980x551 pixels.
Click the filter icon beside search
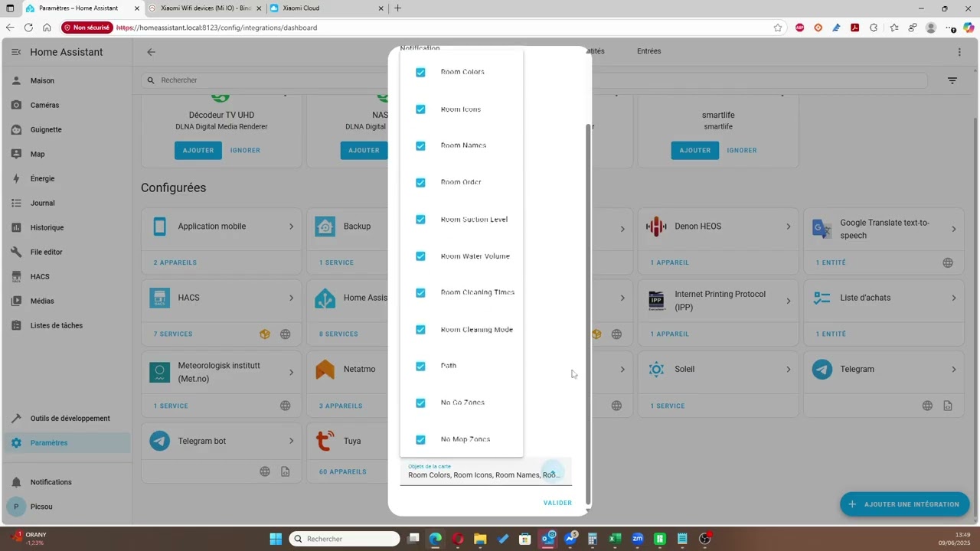952,80
